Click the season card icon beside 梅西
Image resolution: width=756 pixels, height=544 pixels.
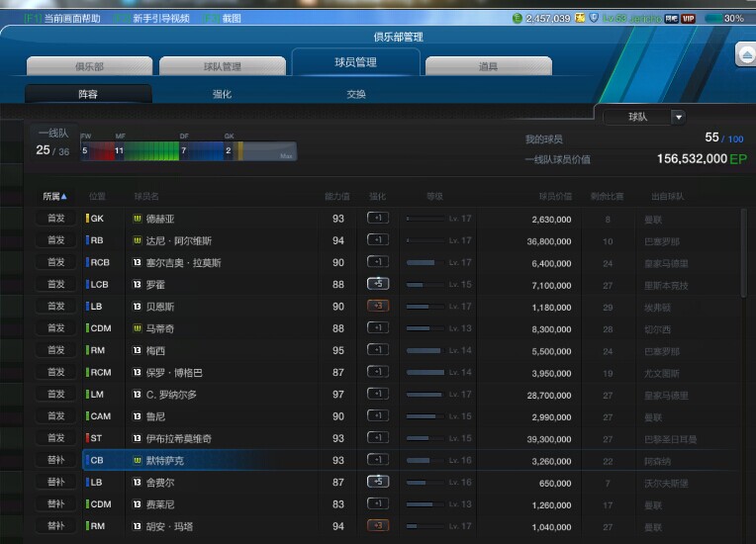pos(138,350)
